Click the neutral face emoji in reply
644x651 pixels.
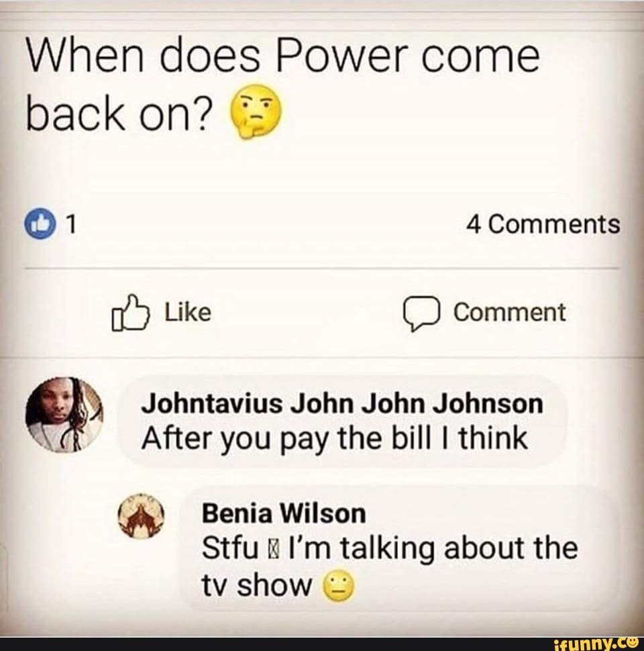338,587
